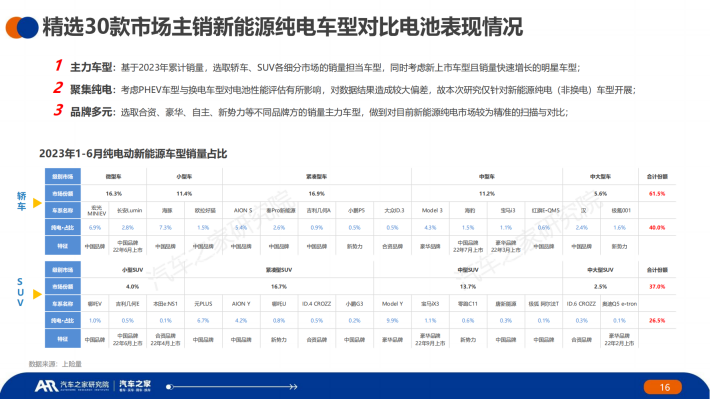Click the arrowhead of the footer progress line
The height and width of the screenshot is (399, 710).
293,387
